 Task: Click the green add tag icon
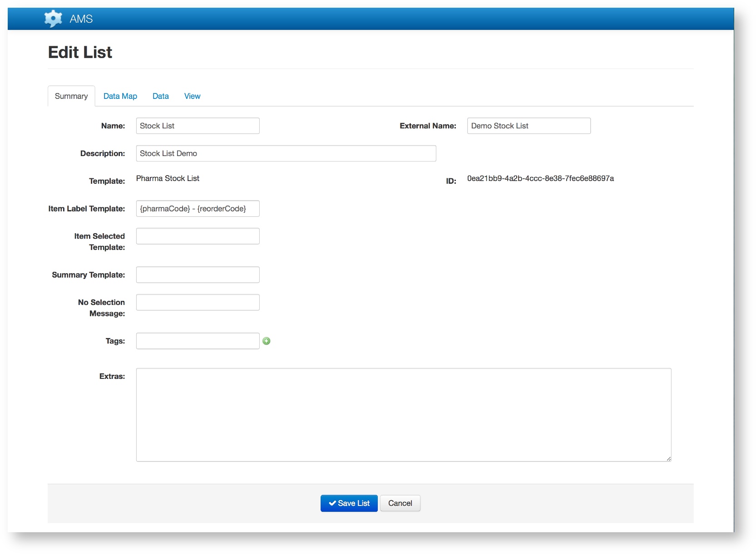[x=267, y=341]
